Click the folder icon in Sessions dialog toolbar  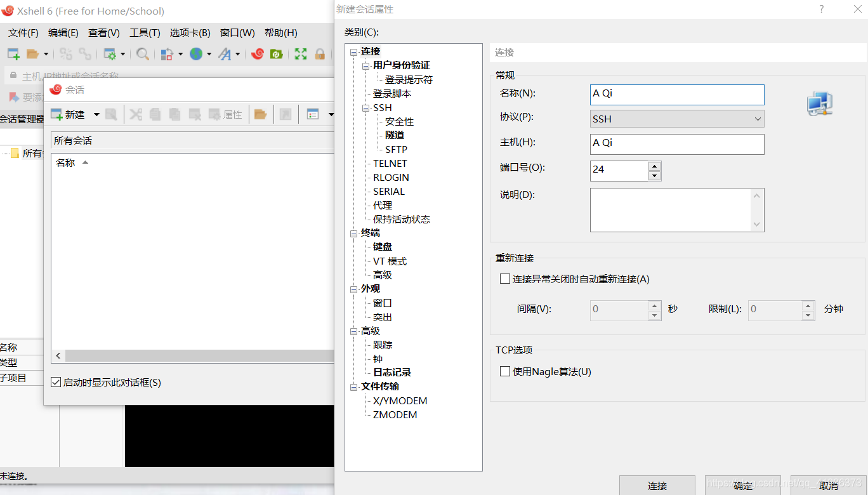pyautogui.click(x=260, y=114)
